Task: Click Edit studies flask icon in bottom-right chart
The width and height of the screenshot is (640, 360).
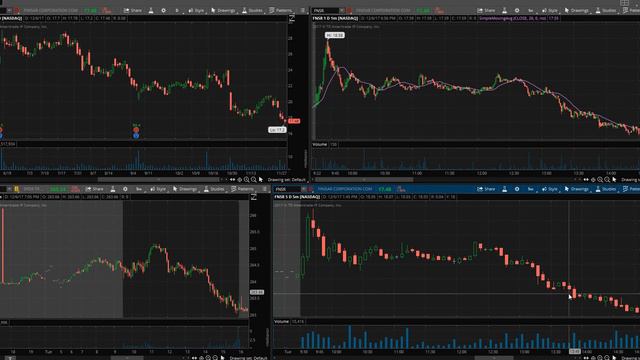Action: (x=504, y=189)
